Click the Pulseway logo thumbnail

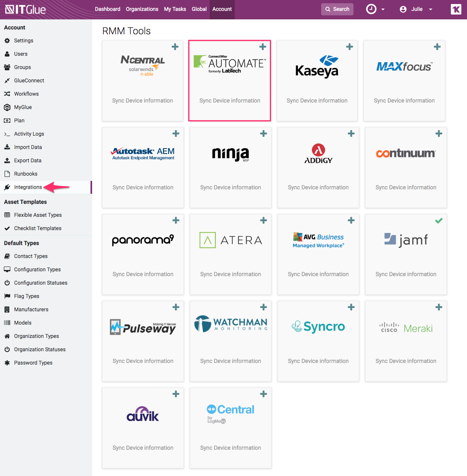point(143,327)
